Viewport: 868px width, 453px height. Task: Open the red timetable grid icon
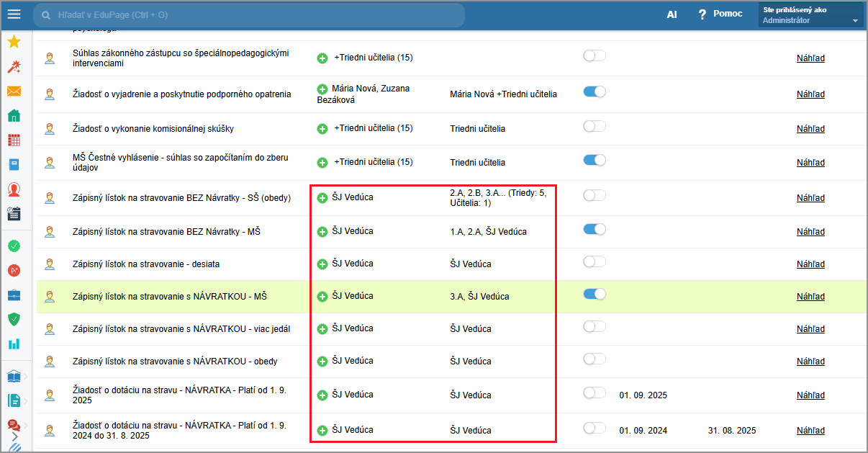tap(14, 140)
